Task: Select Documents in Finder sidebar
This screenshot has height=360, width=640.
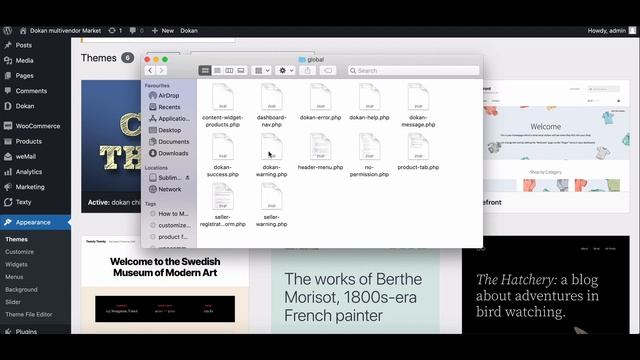Action: point(169,142)
